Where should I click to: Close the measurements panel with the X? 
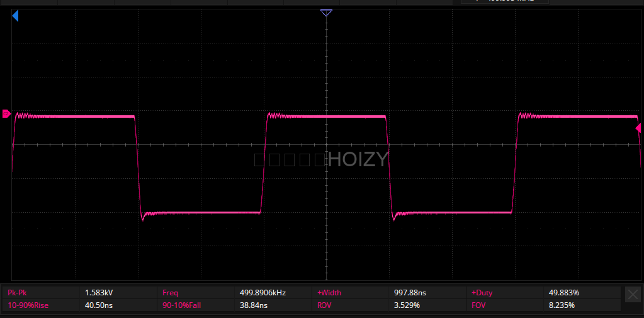coord(633,294)
